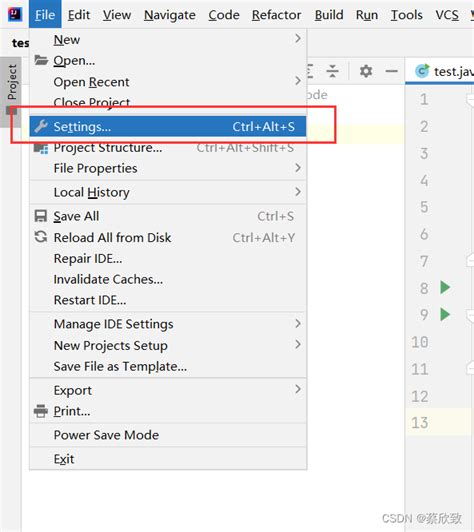
Task: Expand the New submenu arrow
Action: click(298, 39)
